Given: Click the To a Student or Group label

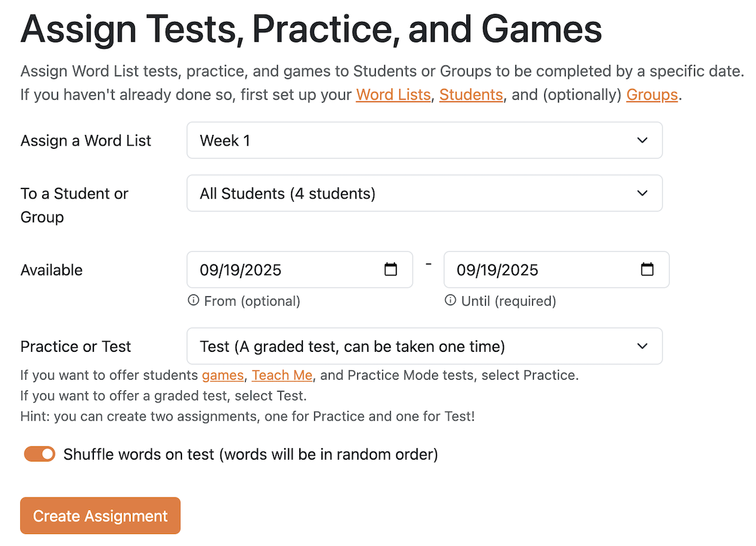Looking at the screenshot, I should click(x=74, y=205).
